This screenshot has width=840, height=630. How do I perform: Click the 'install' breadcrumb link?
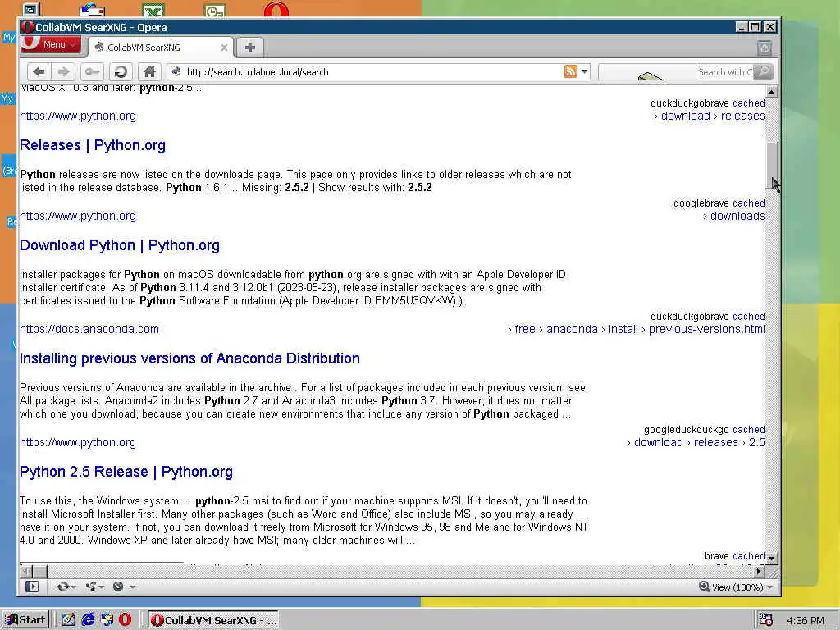coord(623,329)
